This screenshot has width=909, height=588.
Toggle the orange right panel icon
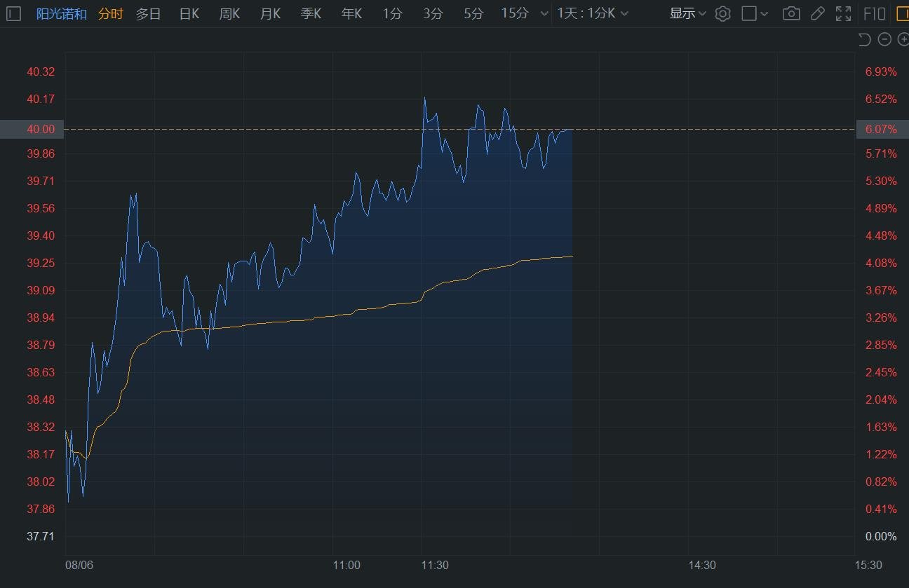point(902,13)
